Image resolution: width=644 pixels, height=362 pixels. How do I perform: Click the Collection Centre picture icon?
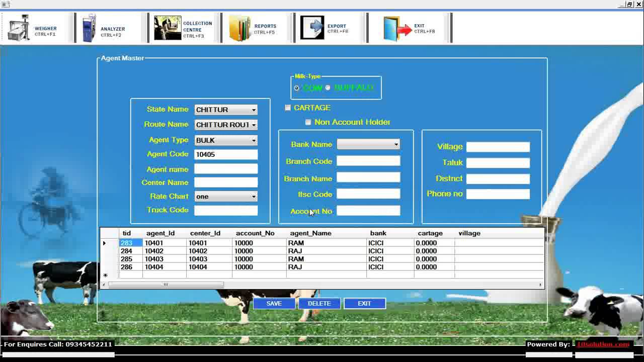(x=168, y=28)
